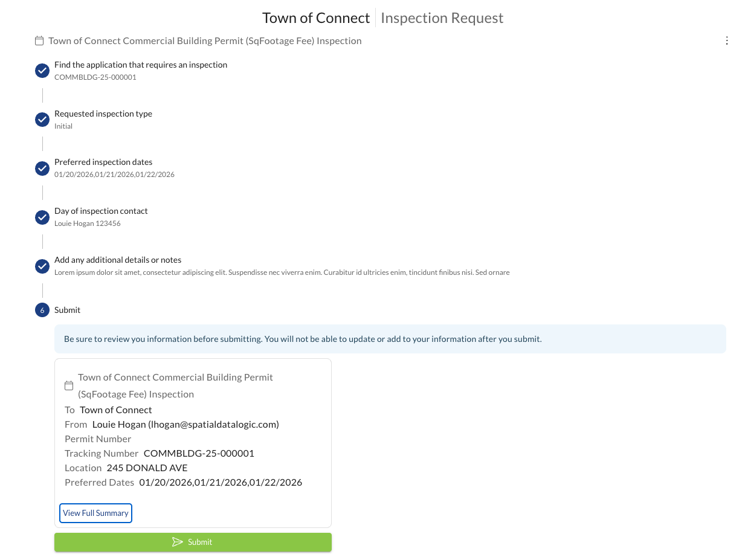The width and height of the screenshot is (748, 560).
Task: Expand the Requested inspection type step
Action: (103, 114)
